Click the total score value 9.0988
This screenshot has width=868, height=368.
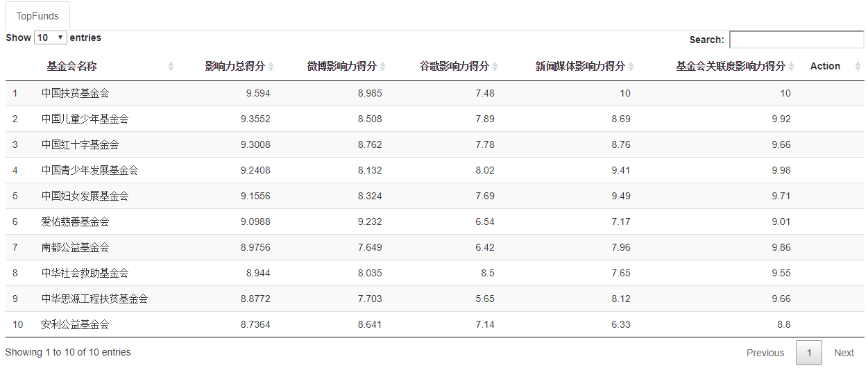(255, 221)
